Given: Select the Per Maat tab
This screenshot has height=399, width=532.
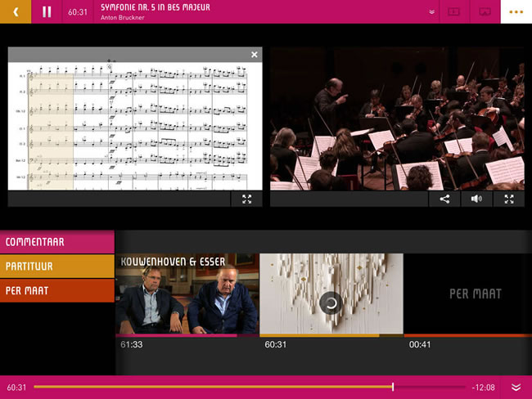Looking at the screenshot, I should pyautogui.click(x=57, y=290).
